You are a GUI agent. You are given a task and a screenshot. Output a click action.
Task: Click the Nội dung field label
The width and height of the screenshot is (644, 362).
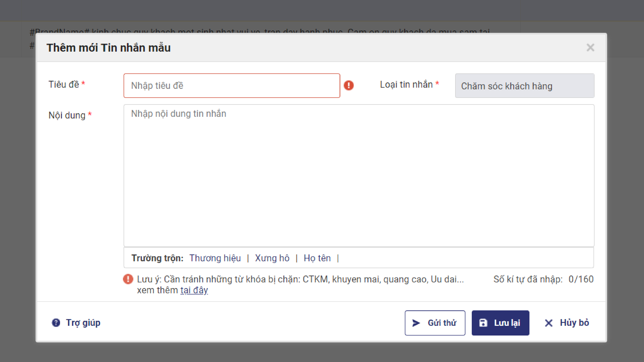point(67,115)
